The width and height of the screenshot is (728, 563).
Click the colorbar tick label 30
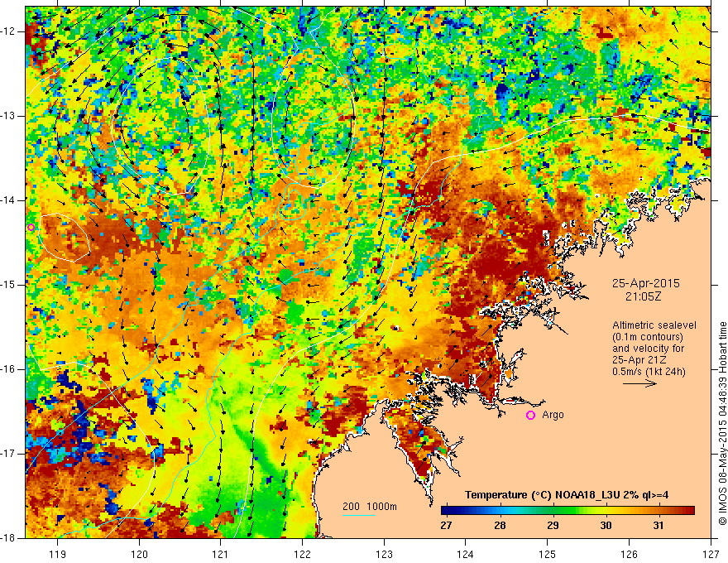click(606, 526)
